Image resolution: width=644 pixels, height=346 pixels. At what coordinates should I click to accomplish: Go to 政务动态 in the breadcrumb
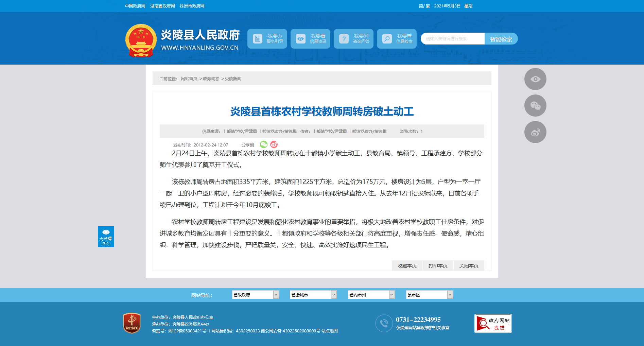point(211,79)
